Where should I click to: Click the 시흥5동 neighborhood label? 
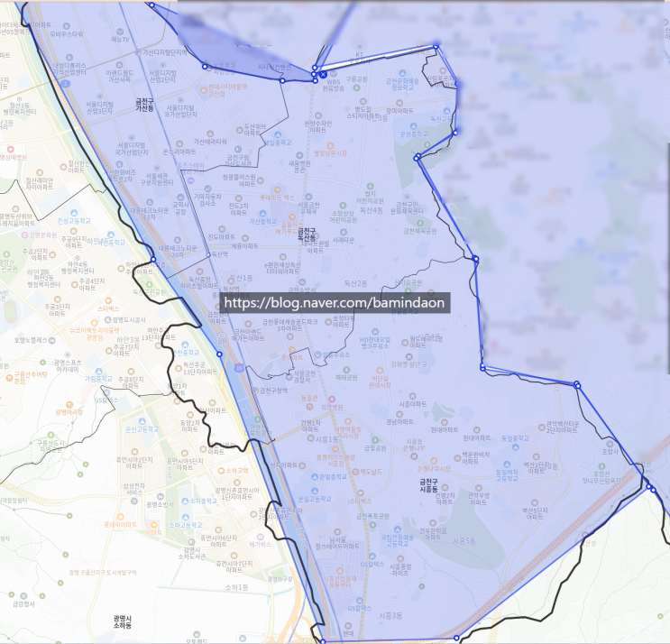464,541
